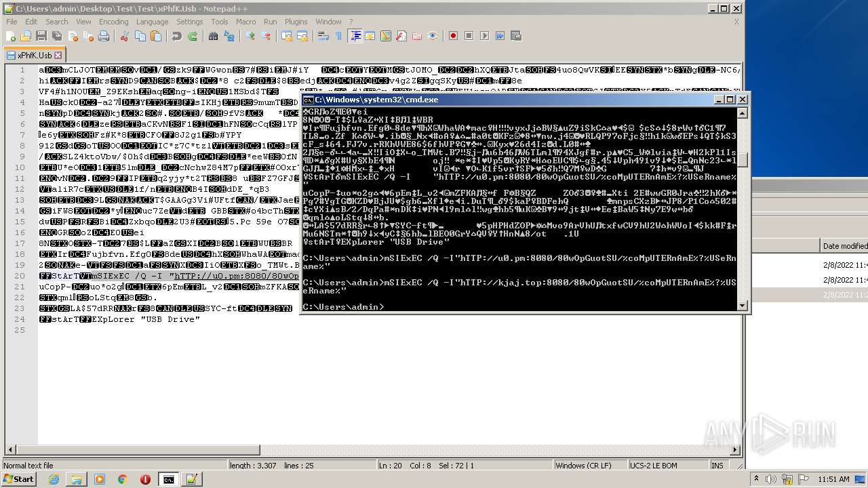Click the Paste toolbar icon
The width and height of the screenshot is (868, 488).
156,36
